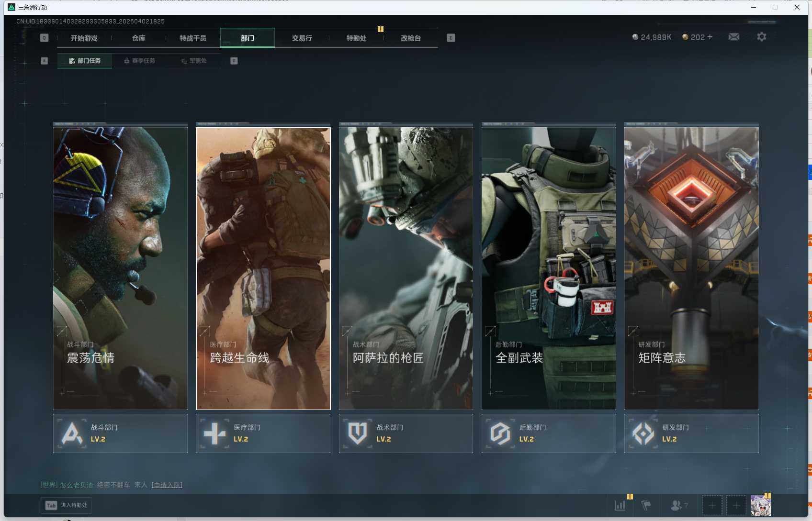Click the D key sub-tab shortcut icon
The width and height of the screenshot is (812, 521).
(234, 61)
